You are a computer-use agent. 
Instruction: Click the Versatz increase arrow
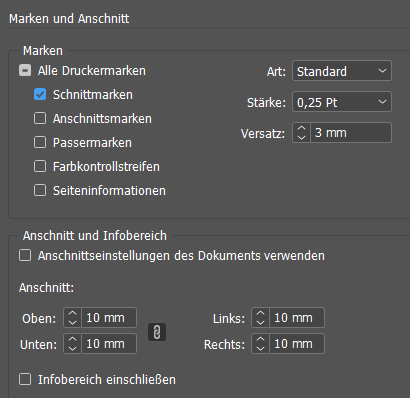coord(301,129)
